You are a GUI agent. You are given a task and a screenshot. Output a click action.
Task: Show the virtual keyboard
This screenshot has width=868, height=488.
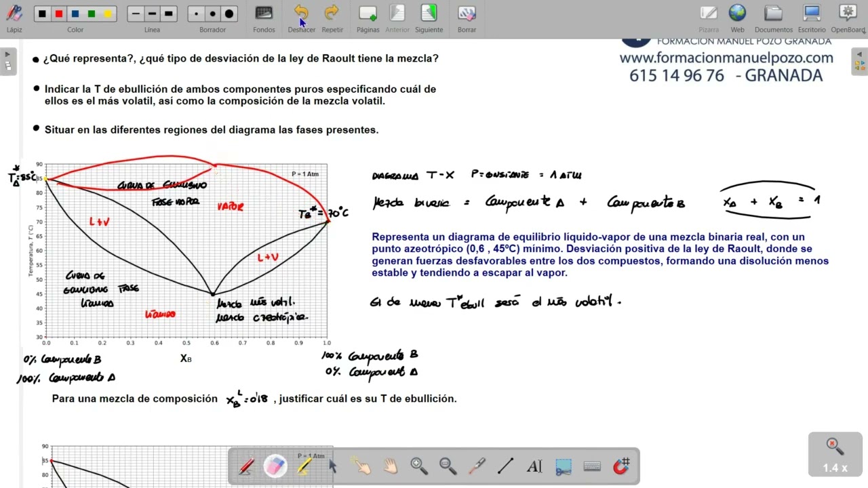click(592, 466)
